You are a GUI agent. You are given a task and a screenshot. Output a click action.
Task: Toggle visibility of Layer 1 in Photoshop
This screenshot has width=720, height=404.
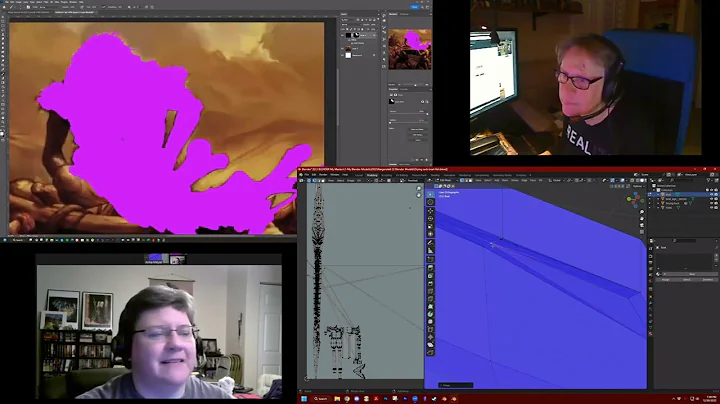[x=342, y=49]
